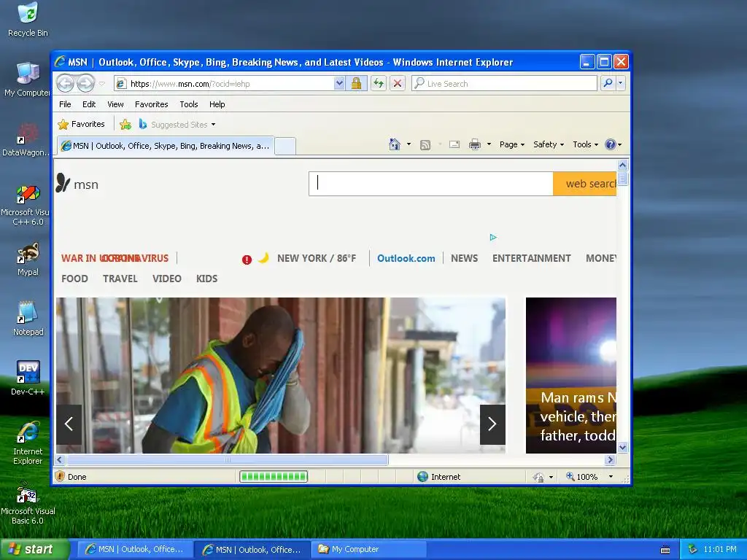The height and width of the screenshot is (560, 747).
Task: Click the vertical scrollbar down arrow
Action: coord(623,448)
